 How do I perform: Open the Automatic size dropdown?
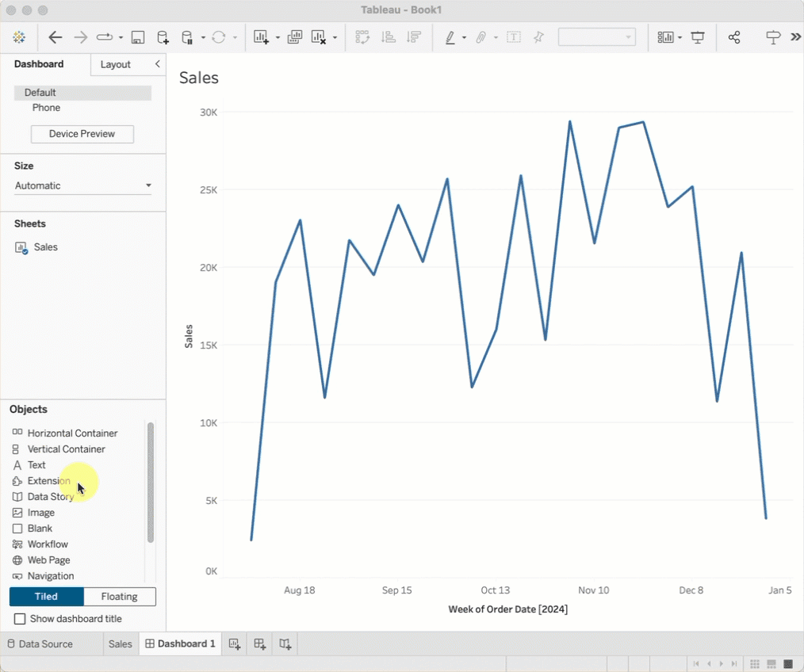(83, 185)
